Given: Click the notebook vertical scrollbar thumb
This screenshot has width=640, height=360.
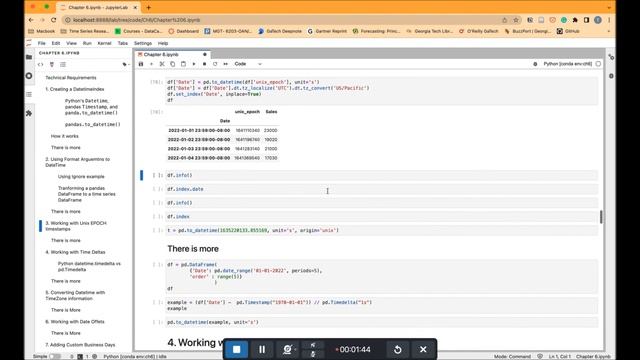Looking at the screenshot, I should pos(601,217).
